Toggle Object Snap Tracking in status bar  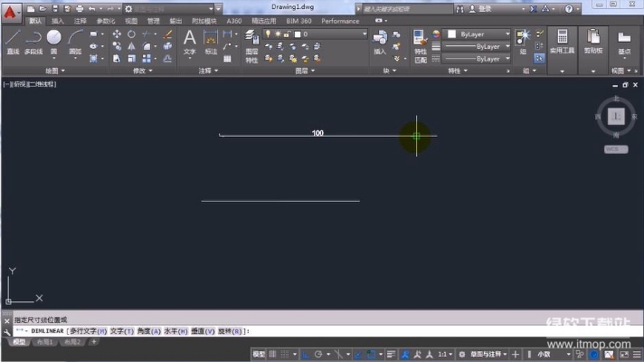pyautogui.click(x=358, y=354)
